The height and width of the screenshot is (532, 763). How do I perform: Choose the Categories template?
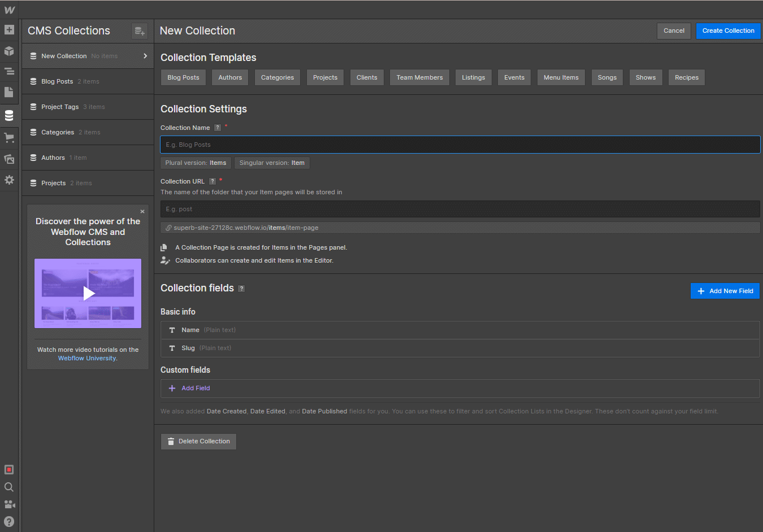(x=278, y=77)
